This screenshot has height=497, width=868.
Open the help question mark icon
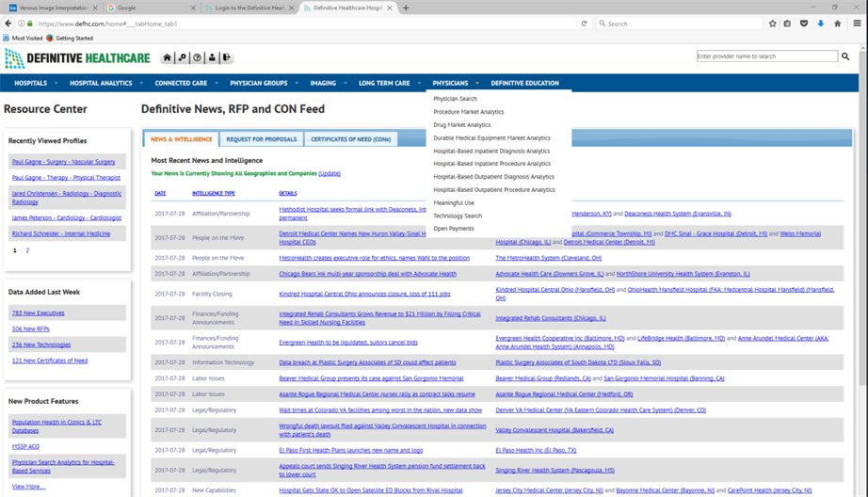tap(197, 57)
